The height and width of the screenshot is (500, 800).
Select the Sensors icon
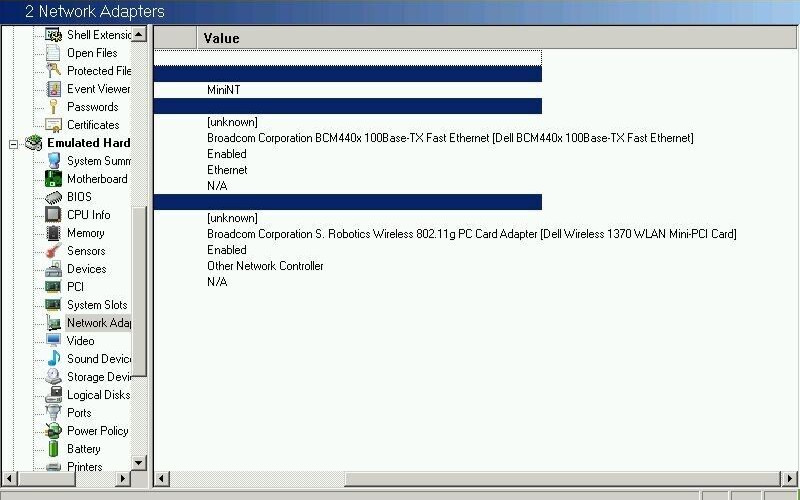click(53, 251)
